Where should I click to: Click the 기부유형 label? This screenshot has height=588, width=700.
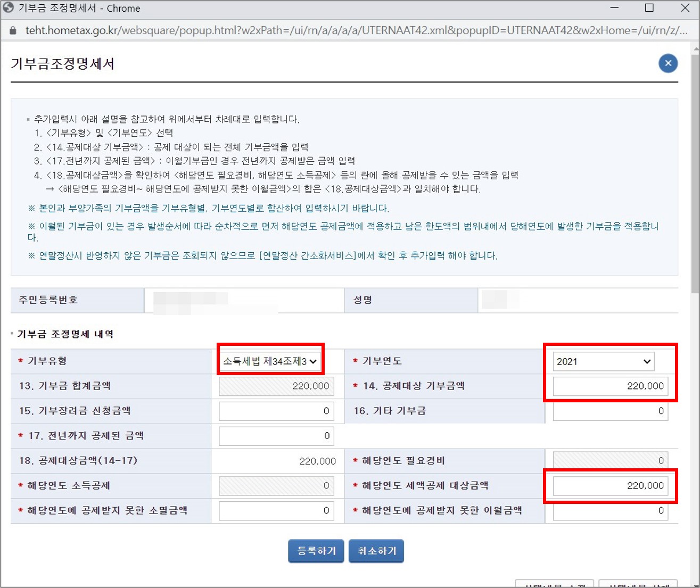(x=47, y=361)
